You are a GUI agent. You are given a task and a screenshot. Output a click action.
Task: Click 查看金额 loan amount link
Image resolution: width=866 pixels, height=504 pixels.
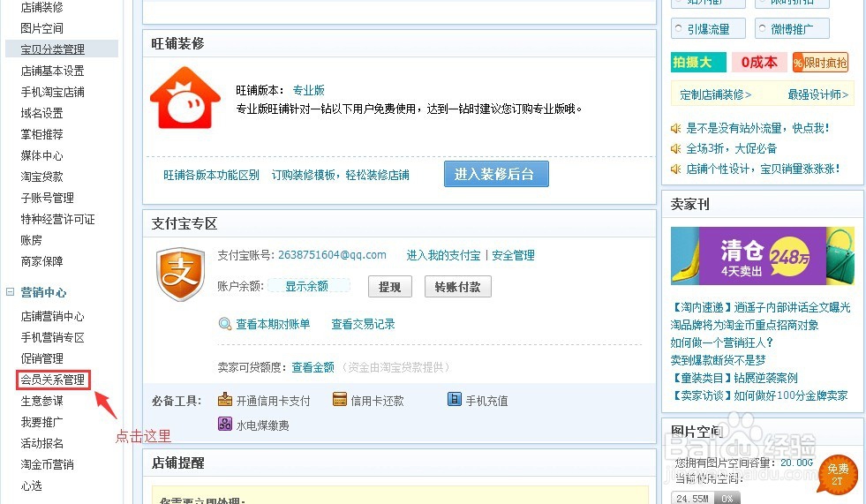pyautogui.click(x=313, y=367)
